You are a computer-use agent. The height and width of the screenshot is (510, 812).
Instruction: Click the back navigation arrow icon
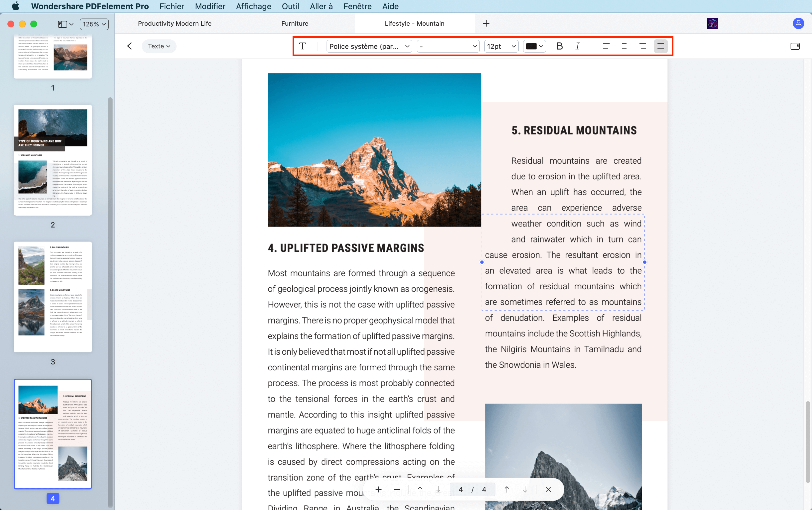[129, 46]
